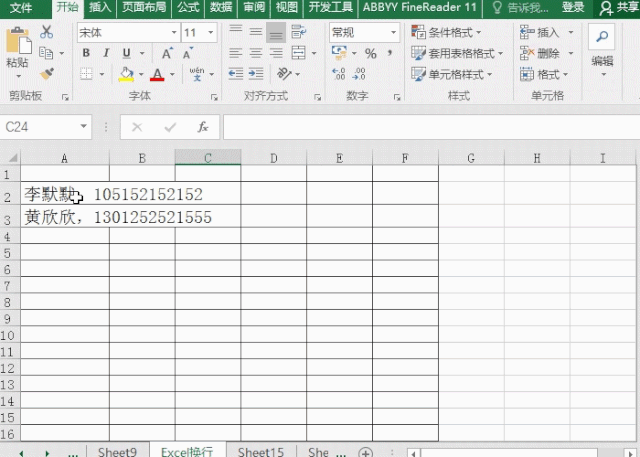Increase indent
Viewport: 640px width, 457px height.
(x=256, y=74)
